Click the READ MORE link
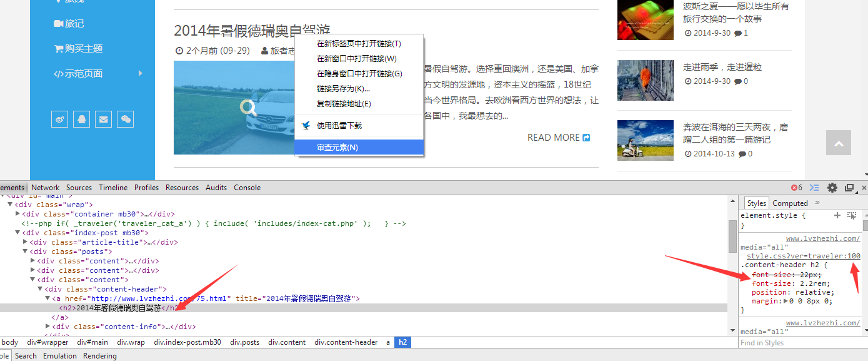The image size is (868, 361). [559, 138]
